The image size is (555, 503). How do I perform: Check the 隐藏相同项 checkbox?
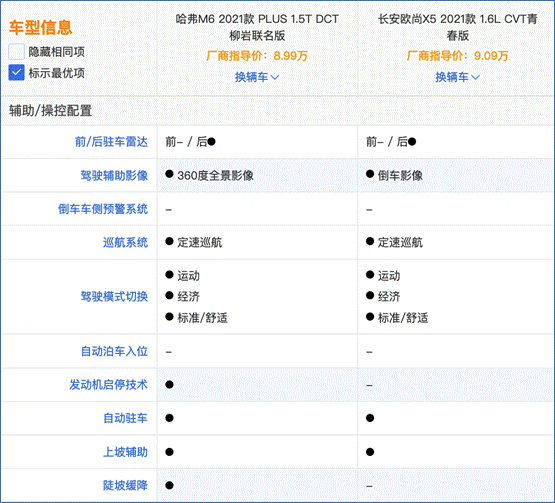click(16, 52)
